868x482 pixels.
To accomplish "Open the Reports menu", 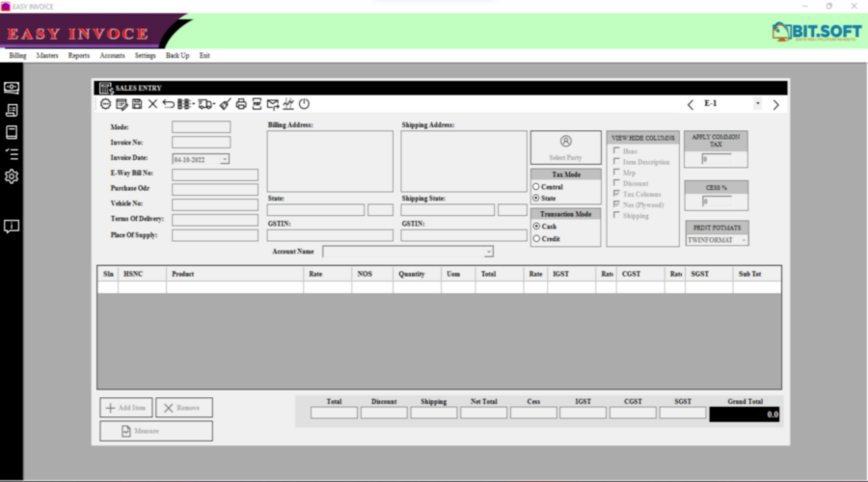I will 78,56.
